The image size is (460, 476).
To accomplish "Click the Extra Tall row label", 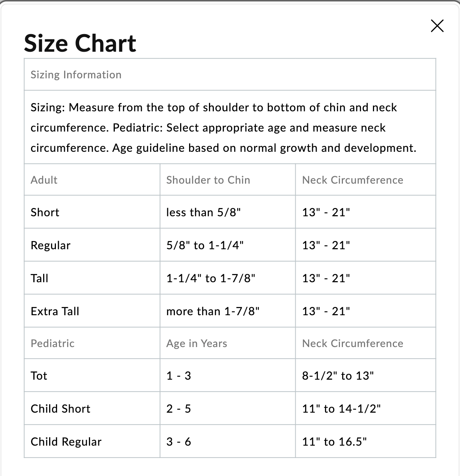I will click(55, 311).
